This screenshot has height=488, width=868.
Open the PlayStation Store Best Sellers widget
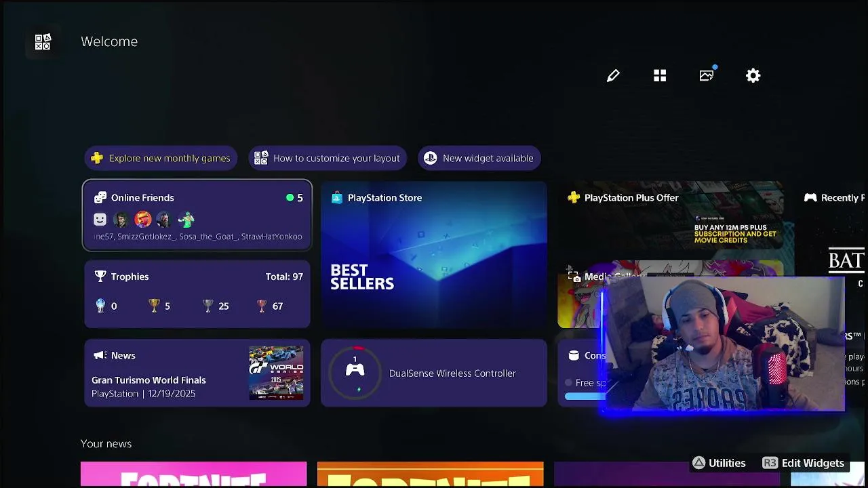(434, 255)
